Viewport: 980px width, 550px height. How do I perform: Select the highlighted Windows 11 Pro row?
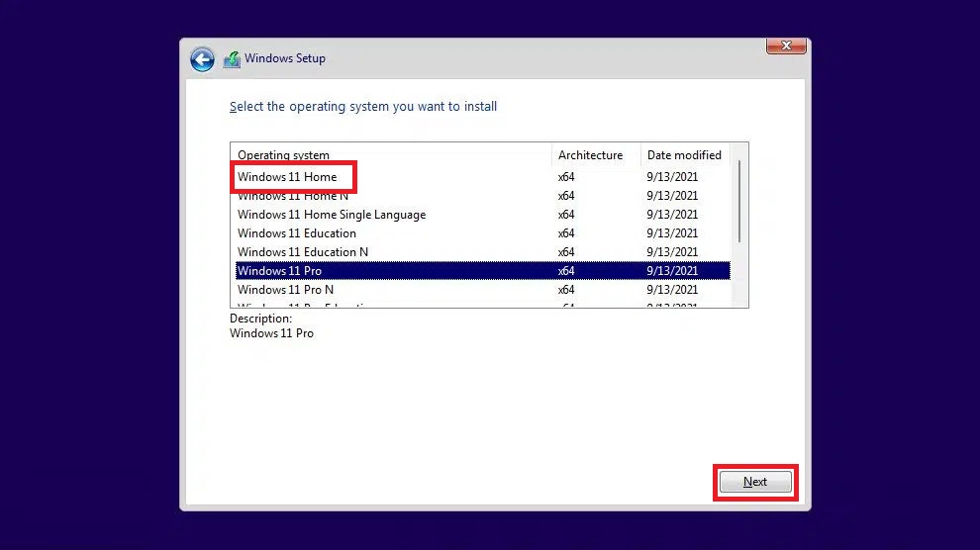(482, 270)
